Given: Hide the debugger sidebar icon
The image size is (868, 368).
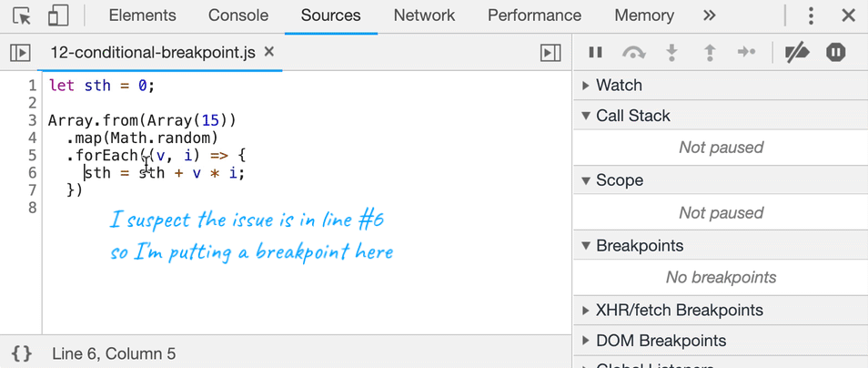Looking at the screenshot, I should point(550,53).
